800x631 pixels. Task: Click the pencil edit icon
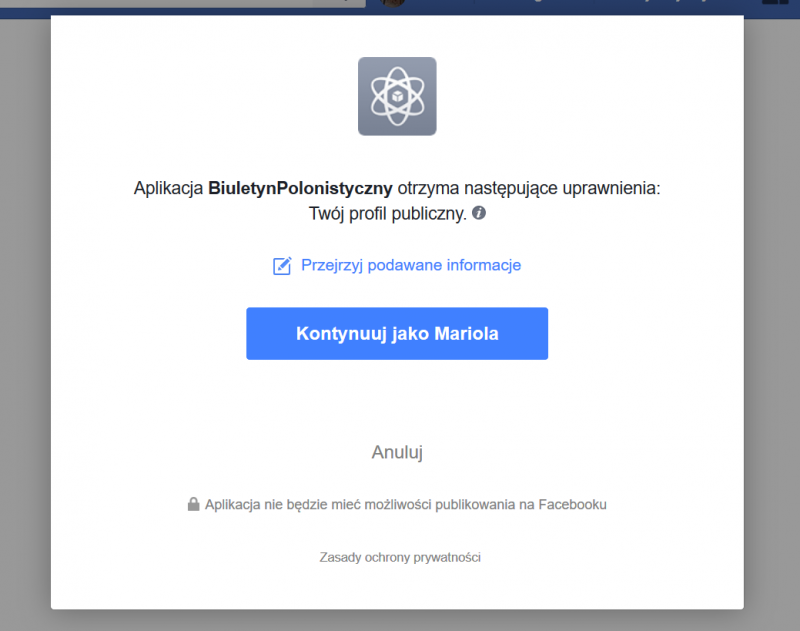[x=282, y=266]
